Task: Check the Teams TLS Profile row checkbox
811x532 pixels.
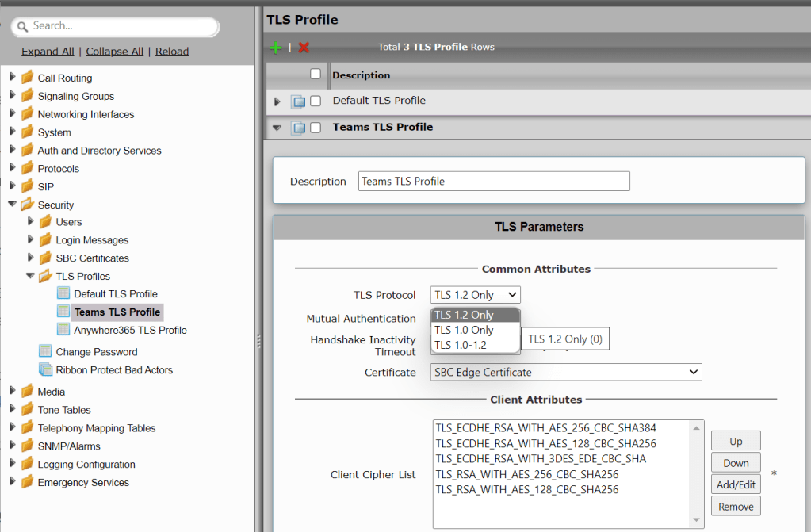Action: [x=316, y=128]
